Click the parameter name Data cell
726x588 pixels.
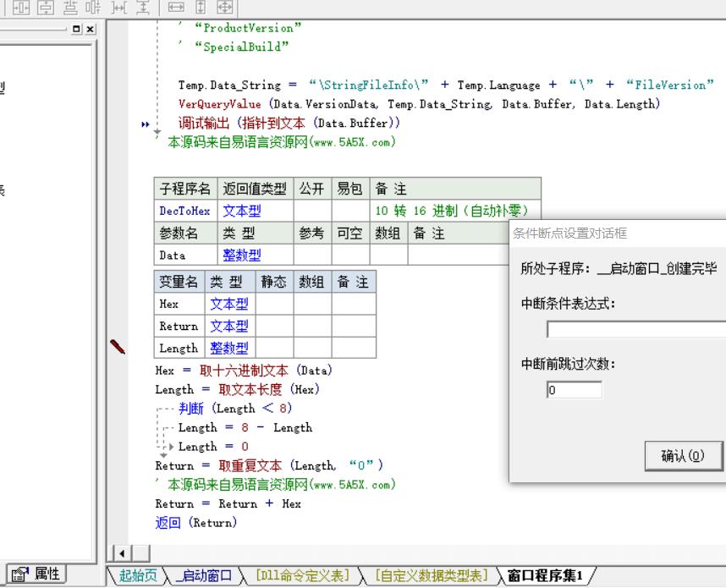pos(185,256)
